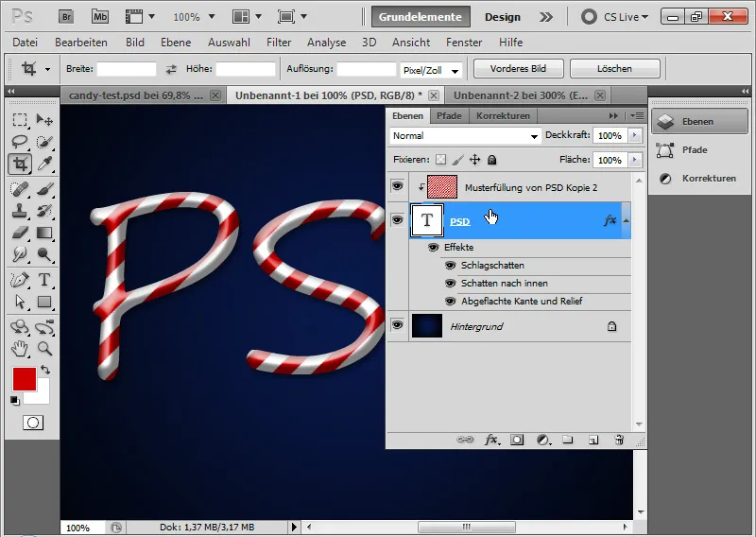Viewport: 756px width, 537px height.
Task: Select the Eraser tool
Action: coord(20,233)
